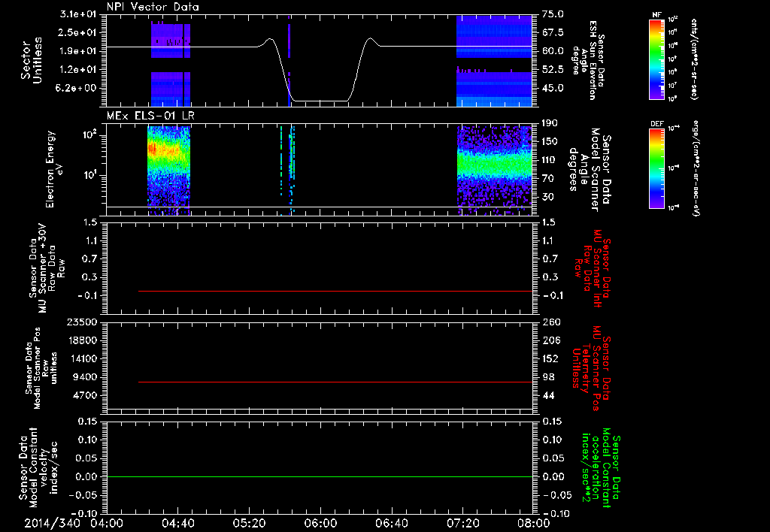Click the DEF color bar gradient
Viewport: 770px width, 532px height.
point(657,168)
